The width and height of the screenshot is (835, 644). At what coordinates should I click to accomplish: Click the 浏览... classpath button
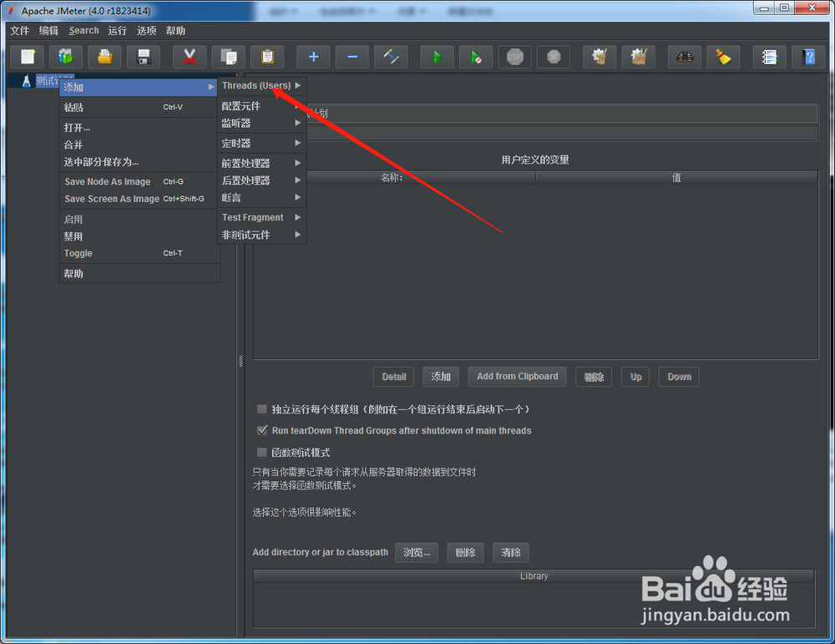tap(417, 552)
